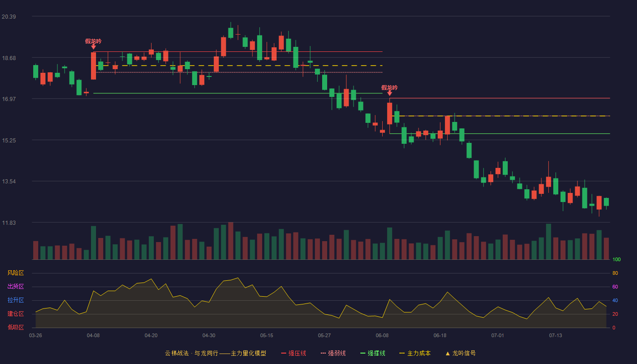
Task: Click the 07-13 date tick on the axis
Action: coord(556,335)
